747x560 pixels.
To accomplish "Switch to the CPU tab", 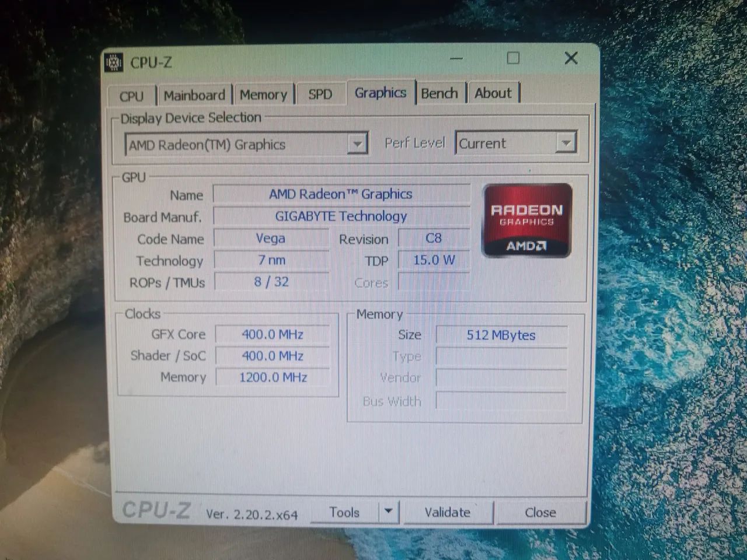I will coord(131,96).
